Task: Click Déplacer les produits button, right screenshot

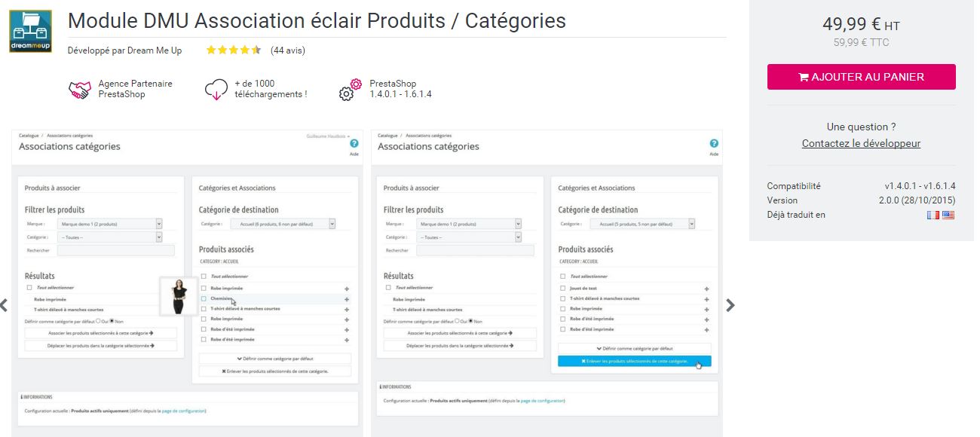Action: tap(460, 346)
